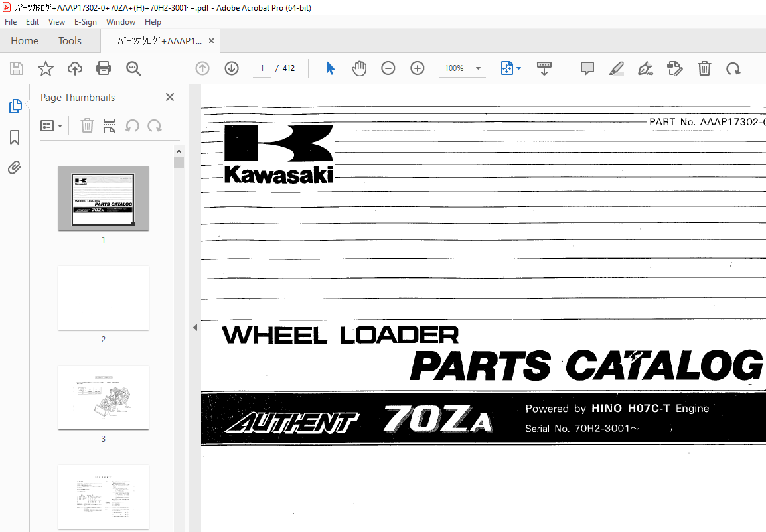766x532 pixels.
Task: Open Page Thumbnails sidebar icon
Action: pos(15,106)
